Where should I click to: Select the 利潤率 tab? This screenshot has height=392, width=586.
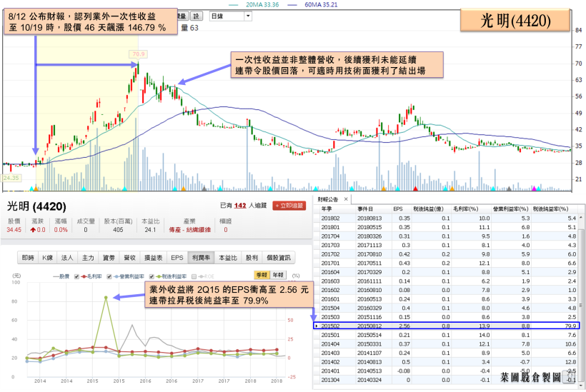201,258
